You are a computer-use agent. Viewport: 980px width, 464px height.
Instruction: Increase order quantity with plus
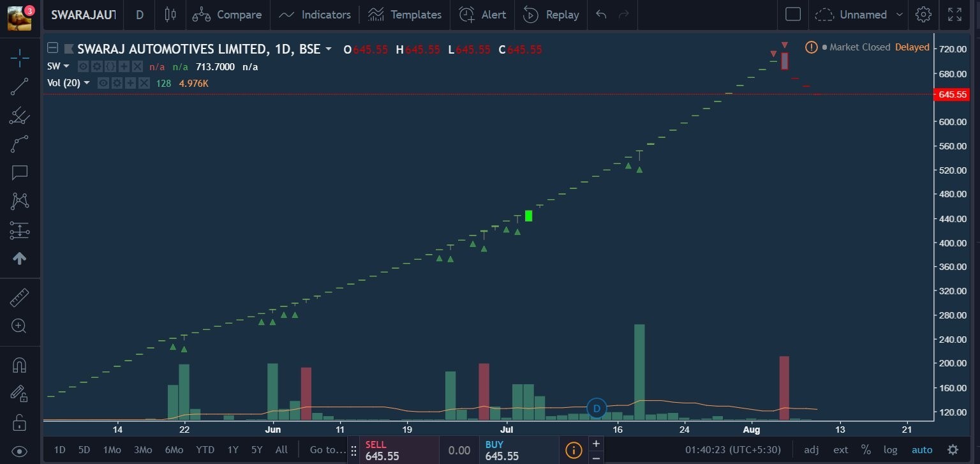pyautogui.click(x=596, y=444)
